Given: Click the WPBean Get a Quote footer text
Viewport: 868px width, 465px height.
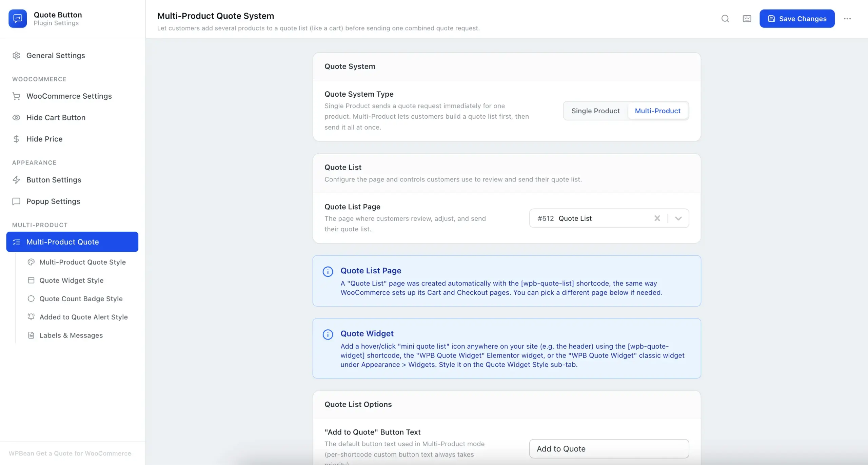Looking at the screenshot, I should pyautogui.click(x=70, y=453).
